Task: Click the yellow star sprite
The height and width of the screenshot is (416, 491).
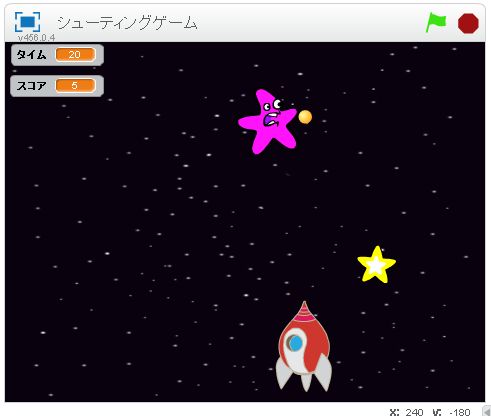Action: [376, 265]
